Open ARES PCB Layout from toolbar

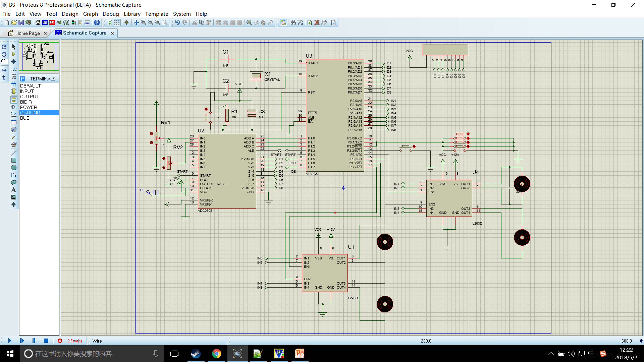(52, 22)
